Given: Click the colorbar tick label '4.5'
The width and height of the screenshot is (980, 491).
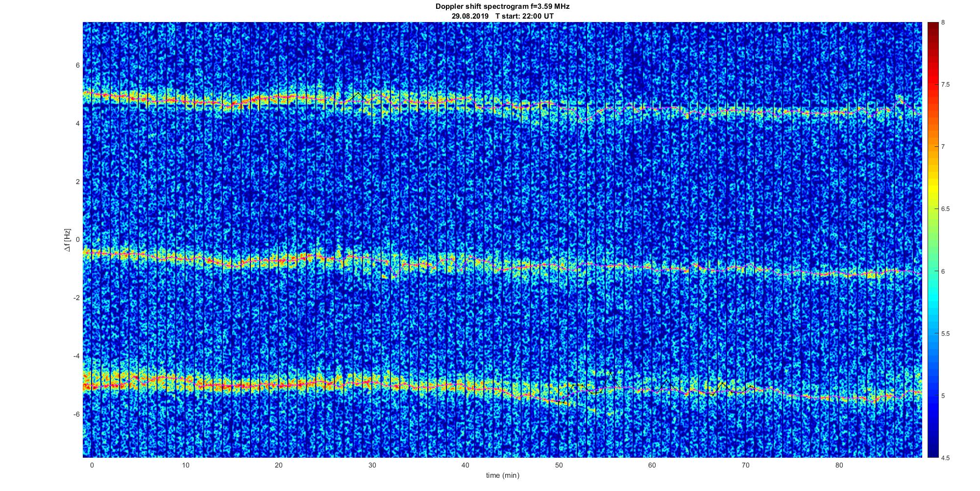Looking at the screenshot, I should pyautogui.click(x=946, y=458).
